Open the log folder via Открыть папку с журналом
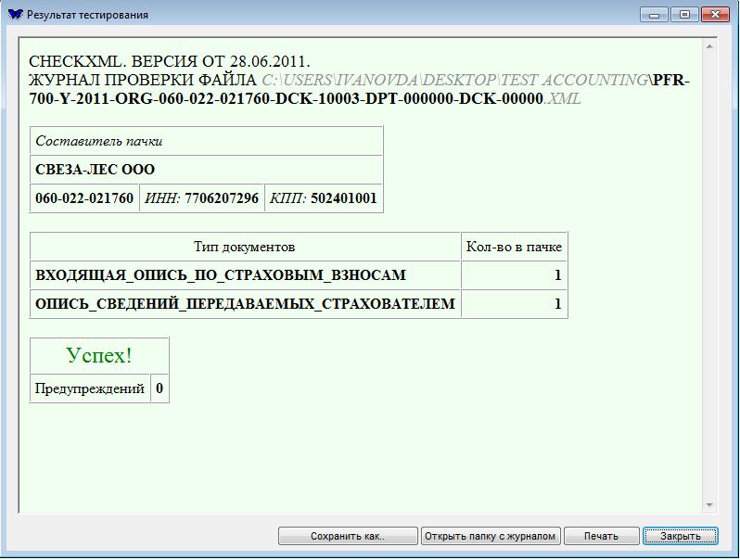The width and height of the screenshot is (740, 560). (491, 536)
